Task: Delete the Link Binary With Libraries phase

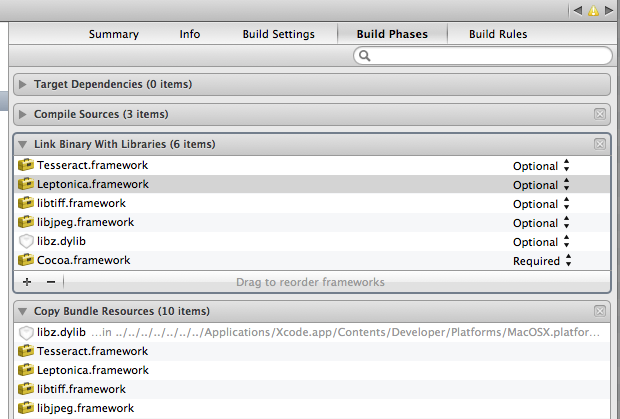Action: click(x=599, y=144)
